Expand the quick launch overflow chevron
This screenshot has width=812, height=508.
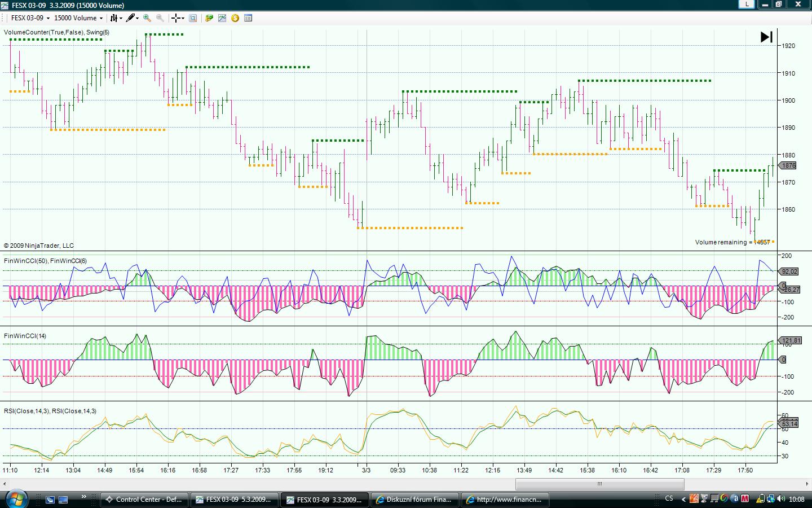[84, 497]
